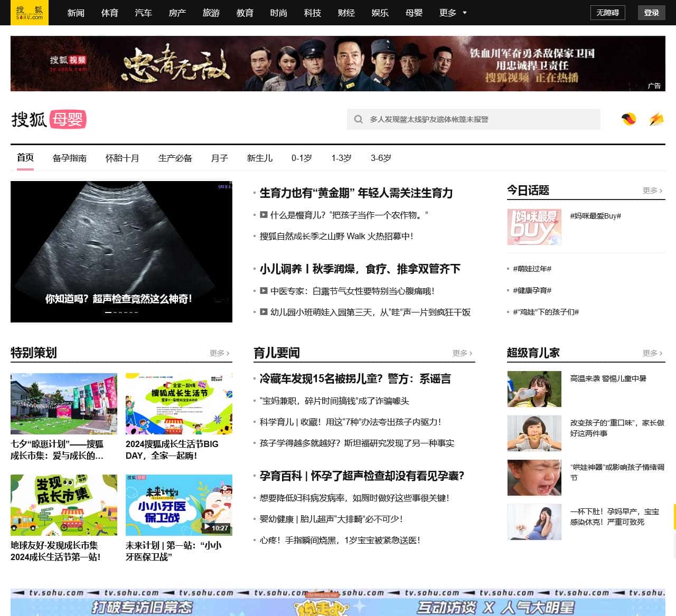Go to 房产 in top navigation

[177, 13]
